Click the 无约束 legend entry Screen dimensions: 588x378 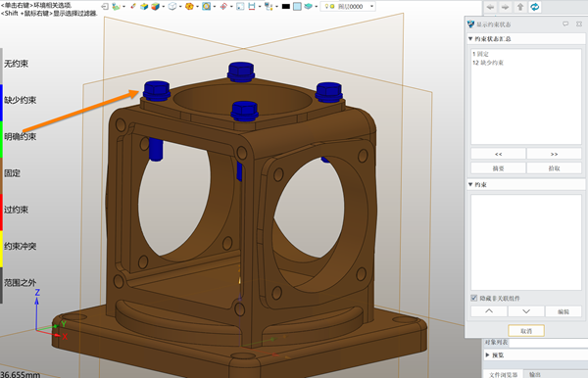pyautogui.click(x=16, y=64)
